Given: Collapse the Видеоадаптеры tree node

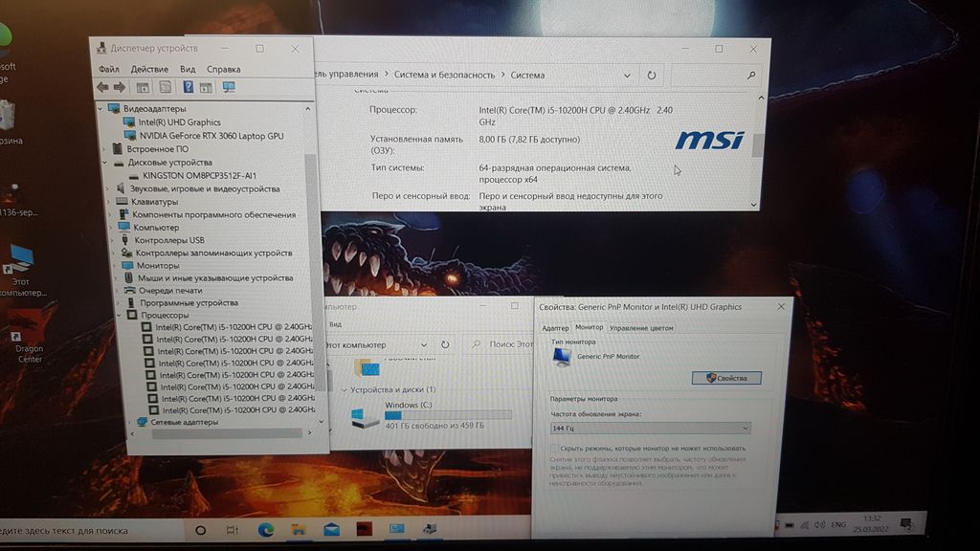Looking at the screenshot, I should pos(102,109).
